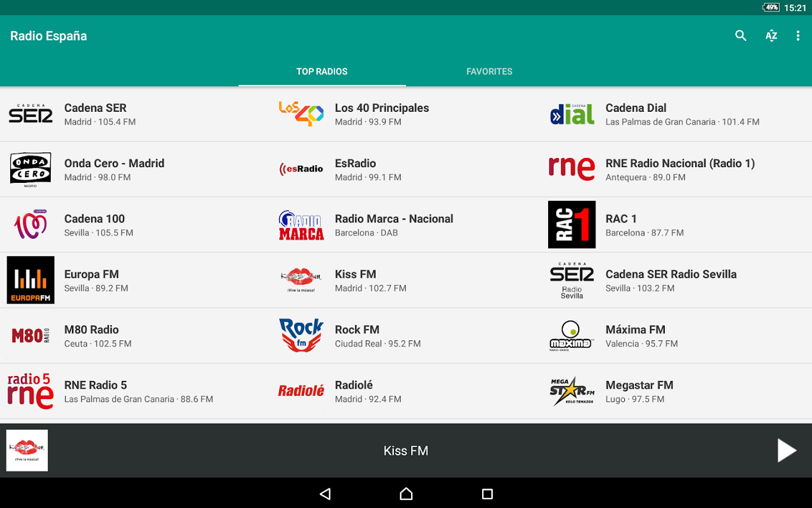Tap the Máxima FM logo
Screen dimensions: 812x508
point(572,335)
